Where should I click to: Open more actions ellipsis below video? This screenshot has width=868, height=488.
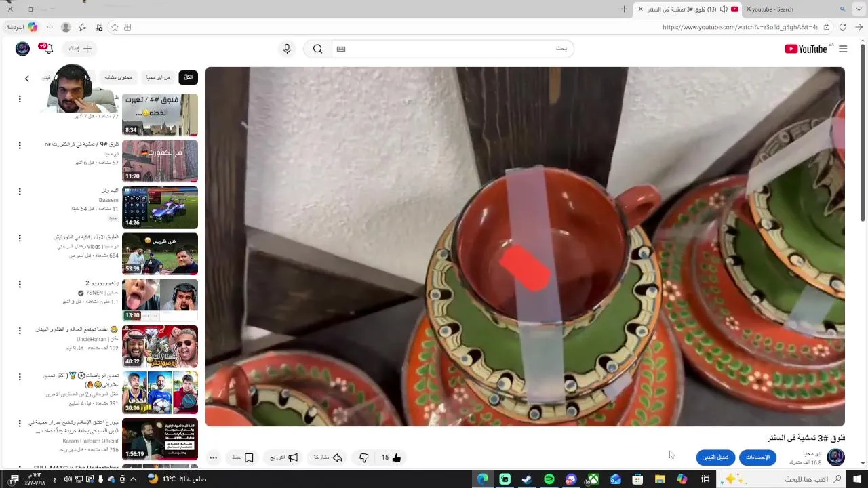[x=213, y=457]
